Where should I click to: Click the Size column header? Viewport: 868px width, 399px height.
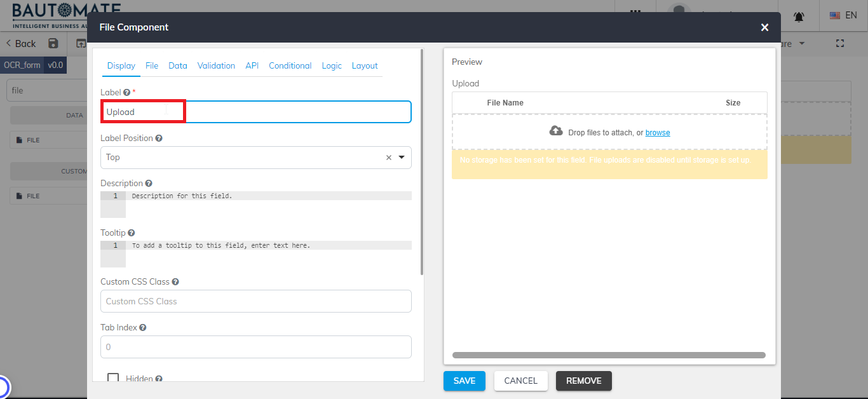[x=733, y=103]
